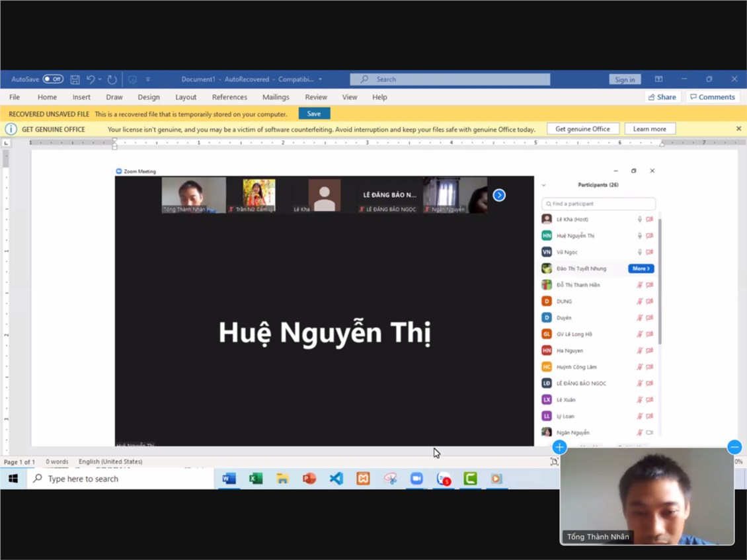The width and height of the screenshot is (747, 560).
Task: Open Ribbon Display Options icon
Action: [x=658, y=79]
